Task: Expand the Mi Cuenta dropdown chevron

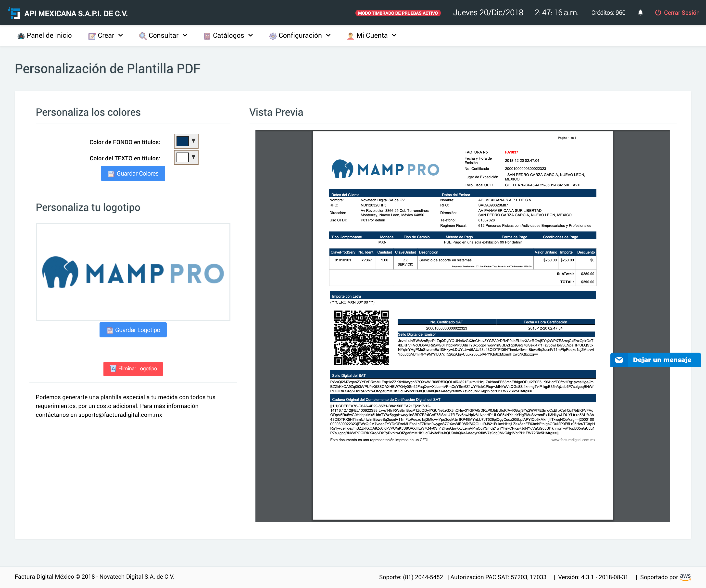Action: (x=394, y=35)
